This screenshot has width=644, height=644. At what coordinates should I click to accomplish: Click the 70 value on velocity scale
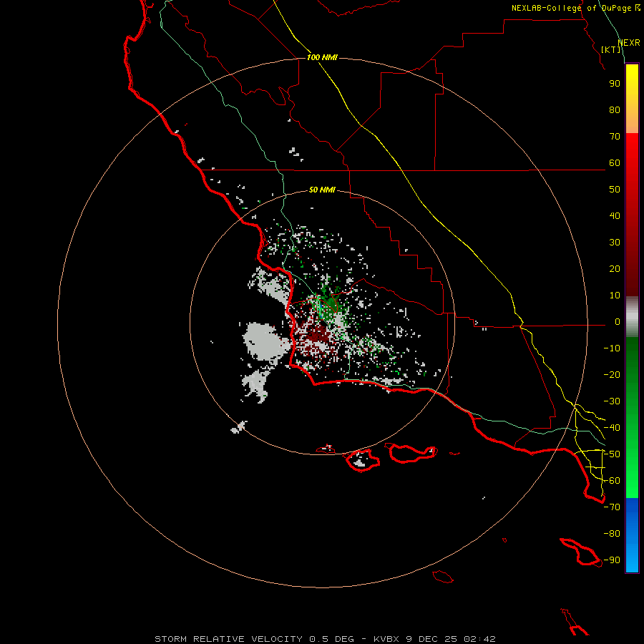[x=615, y=137]
